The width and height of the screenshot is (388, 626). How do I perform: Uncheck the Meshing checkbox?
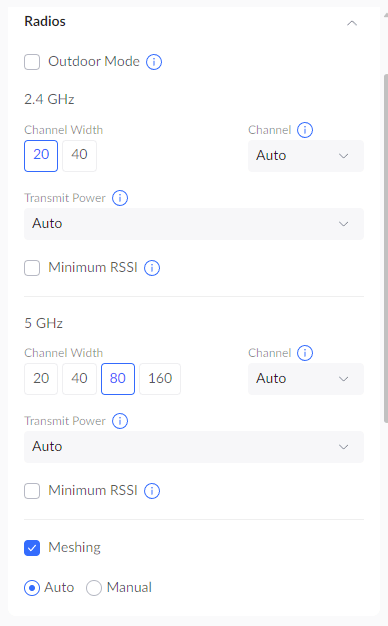(x=32, y=548)
